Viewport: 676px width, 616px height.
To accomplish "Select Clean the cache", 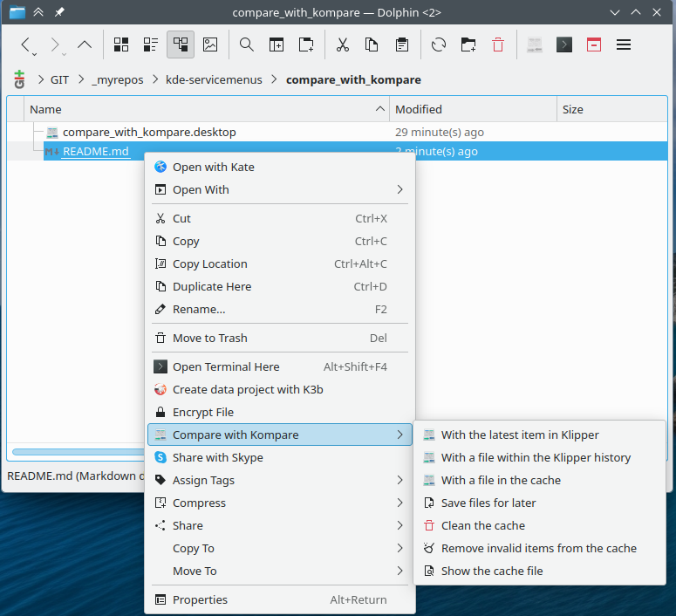I will coord(539,525).
